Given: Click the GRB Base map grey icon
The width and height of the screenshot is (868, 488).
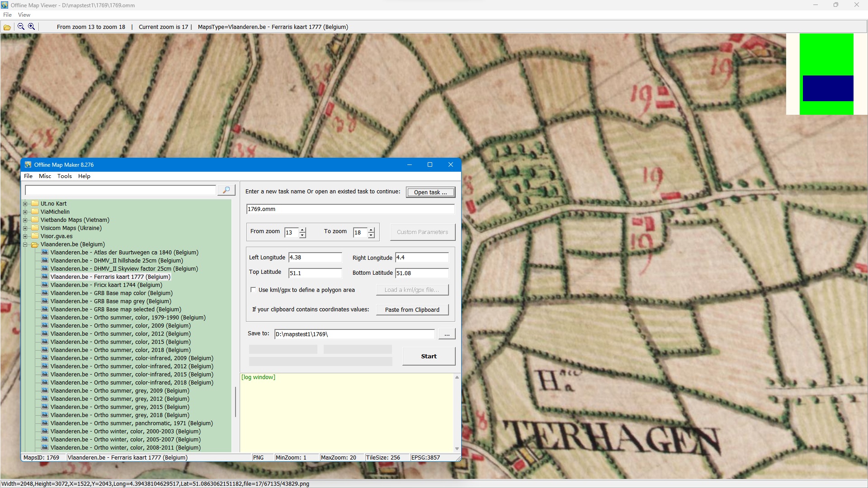Looking at the screenshot, I should (45, 301).
